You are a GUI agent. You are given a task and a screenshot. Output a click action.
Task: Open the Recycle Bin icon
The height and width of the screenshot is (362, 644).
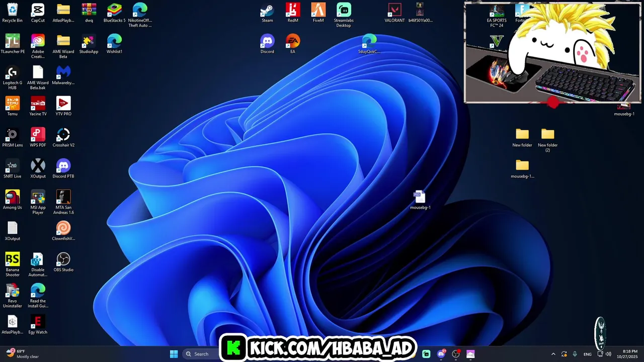(x=12, y=13)
